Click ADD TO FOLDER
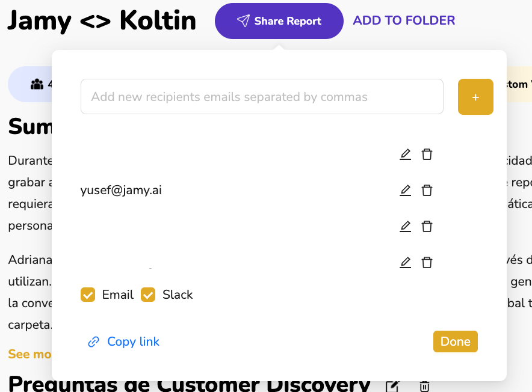 click(x=404, y=21)
